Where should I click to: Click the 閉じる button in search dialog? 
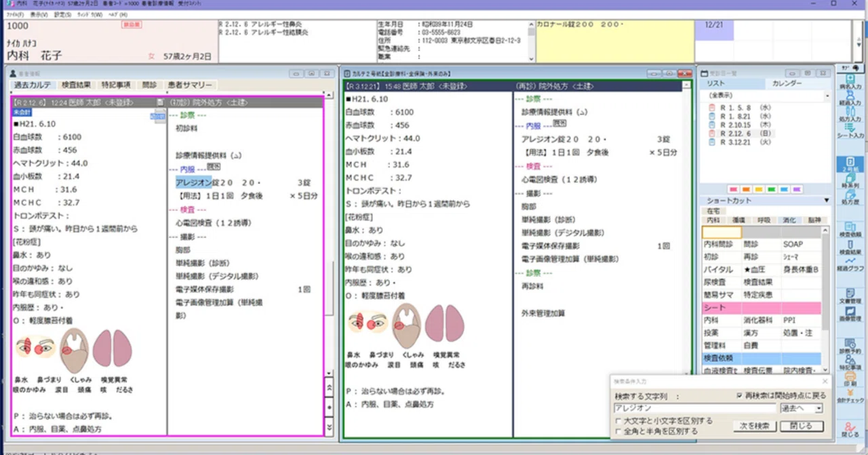tap(802, 427)
